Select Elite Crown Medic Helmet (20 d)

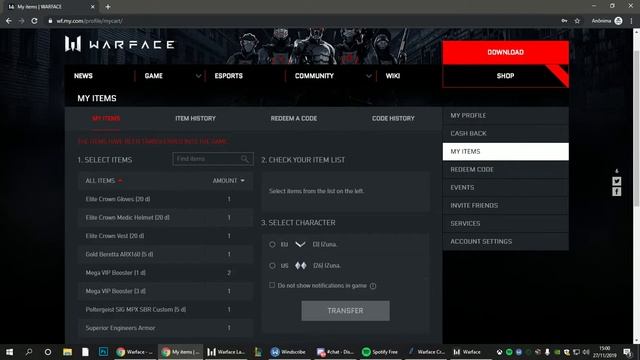coord(165,218)
